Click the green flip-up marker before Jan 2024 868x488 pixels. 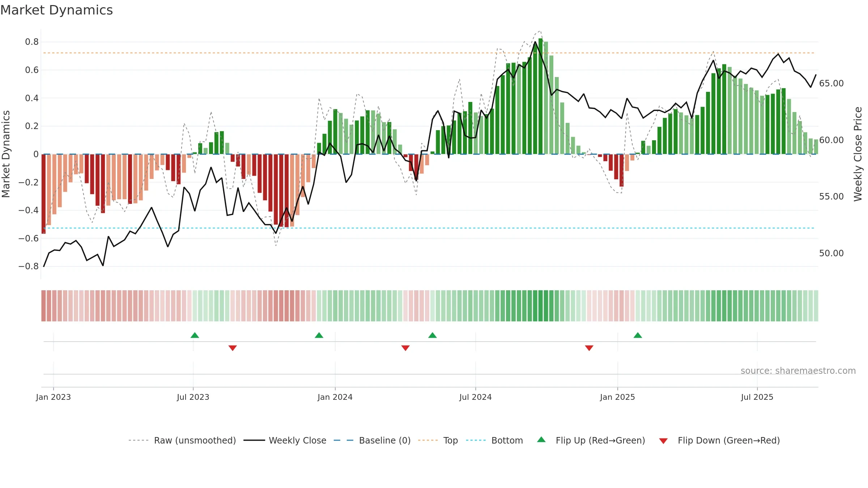(x=319, y=335)
